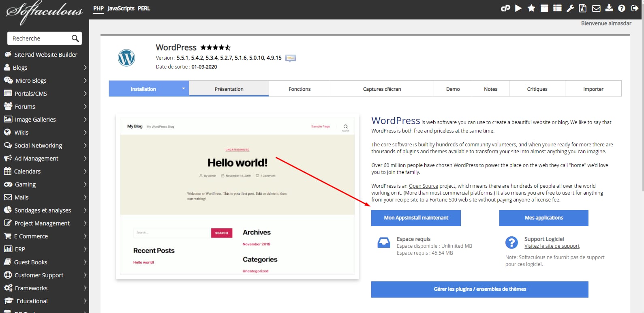Viewport: 644px width, 313px height.
Task: Open the task list icon
Action: 557,8
